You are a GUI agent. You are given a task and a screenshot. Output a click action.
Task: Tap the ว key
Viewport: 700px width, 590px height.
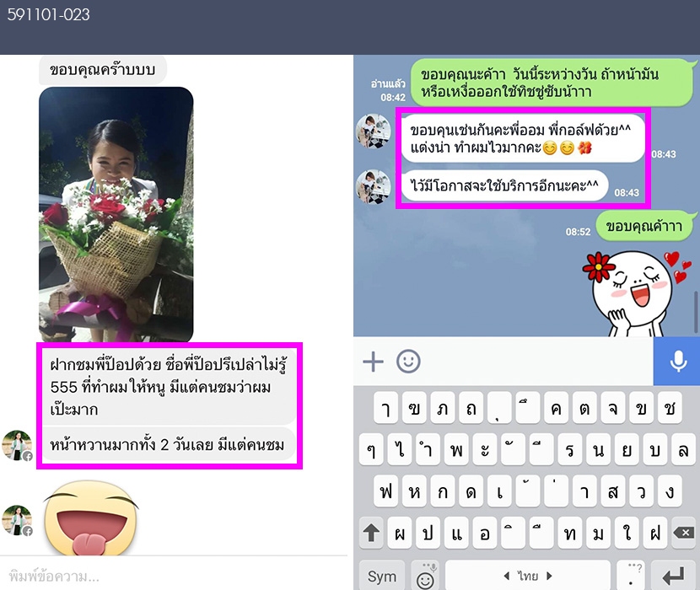[642, 491]
